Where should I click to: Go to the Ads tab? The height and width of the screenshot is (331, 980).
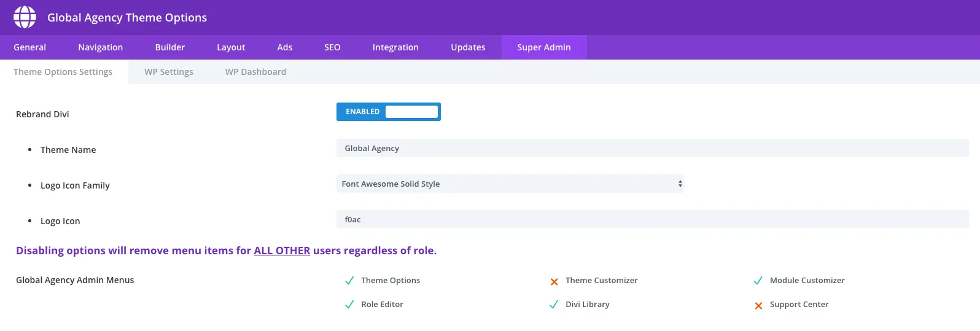pos(284,47)
